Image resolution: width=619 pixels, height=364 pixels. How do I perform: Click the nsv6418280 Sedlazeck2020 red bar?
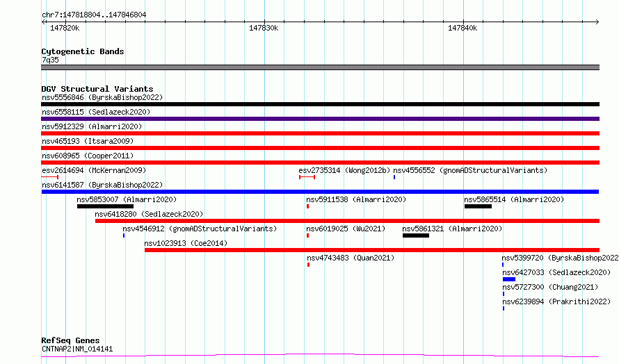[347, 221]
